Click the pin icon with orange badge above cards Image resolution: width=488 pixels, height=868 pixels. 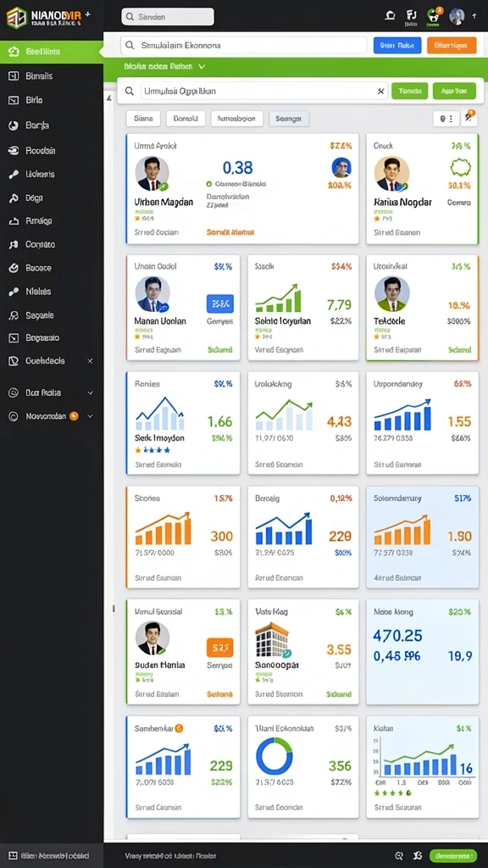[468, 117]
